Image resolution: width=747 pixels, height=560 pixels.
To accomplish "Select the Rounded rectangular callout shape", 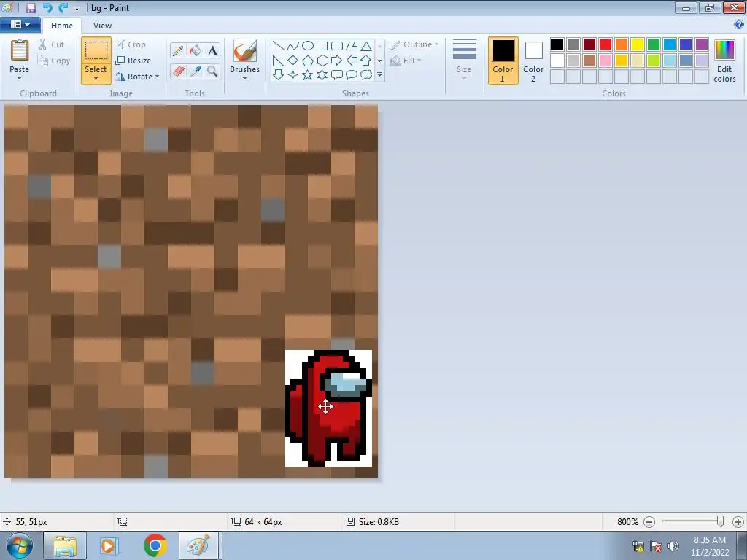I will 337,75.
